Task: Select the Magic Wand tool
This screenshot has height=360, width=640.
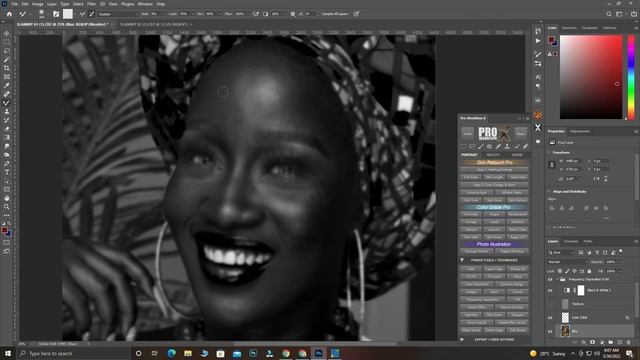Action: coord(7,60)
